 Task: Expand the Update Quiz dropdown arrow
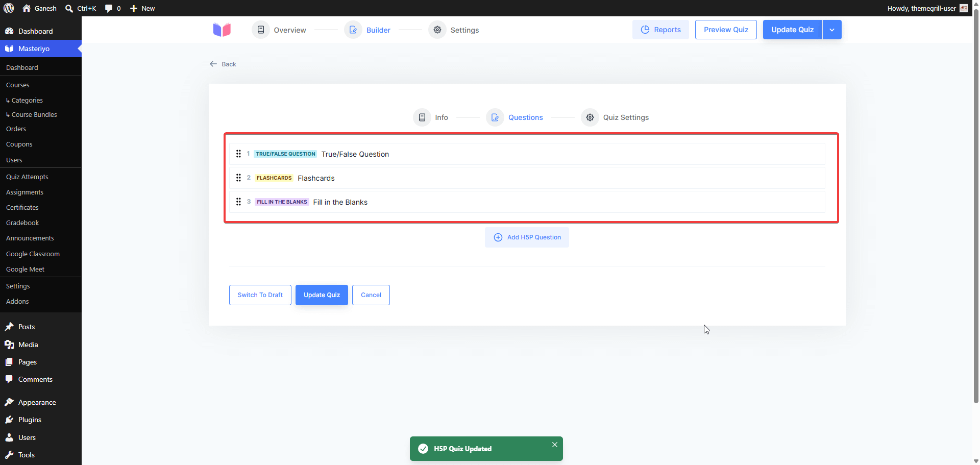(x=832, y=30)
